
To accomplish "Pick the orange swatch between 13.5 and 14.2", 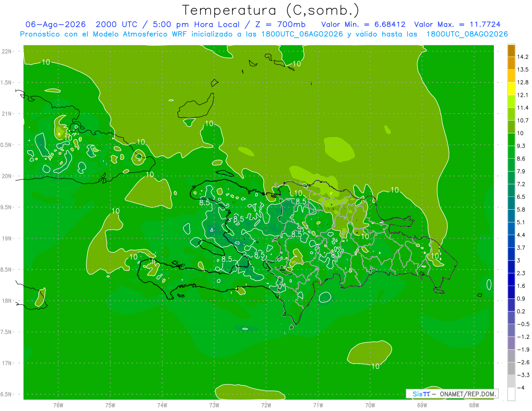I will tap(511, 63).
